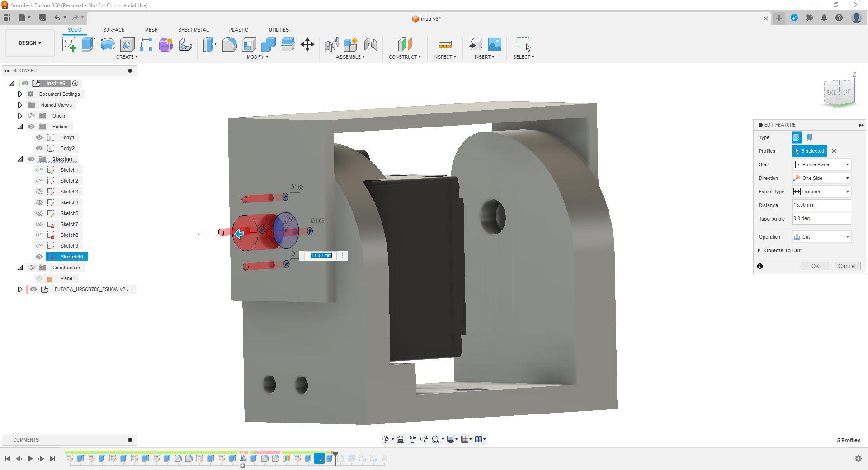Show Sketch5 using its eye icon
The image size is (868, 470).
pos(39,213)
